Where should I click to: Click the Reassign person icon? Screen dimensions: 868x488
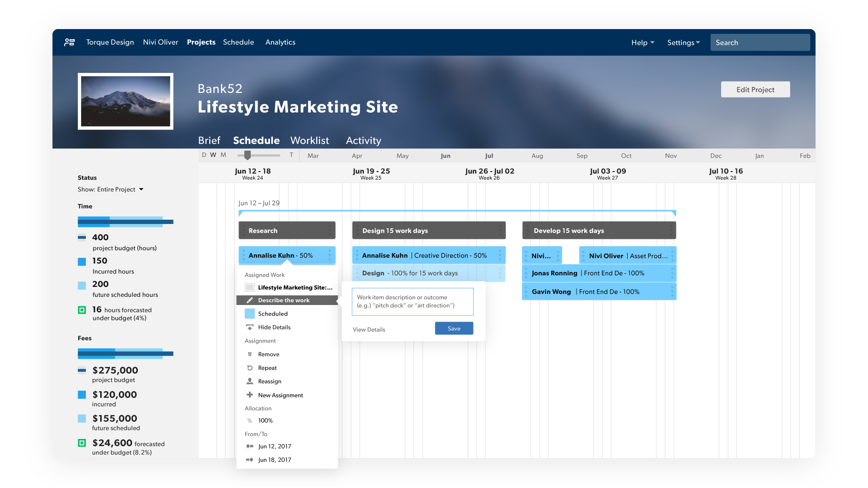pyautogui.click(x=249, y=381)
